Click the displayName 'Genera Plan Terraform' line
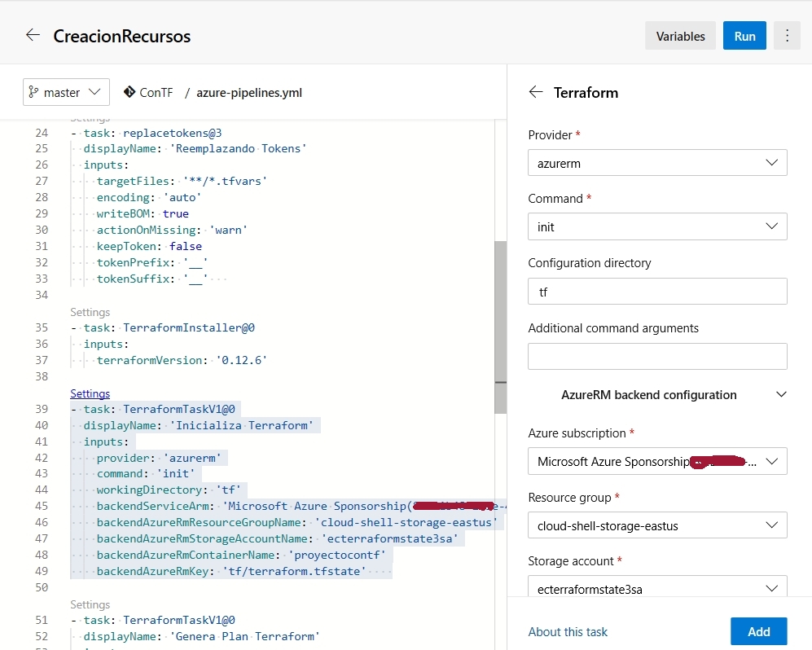812x650 pixels. click(201, 636)
